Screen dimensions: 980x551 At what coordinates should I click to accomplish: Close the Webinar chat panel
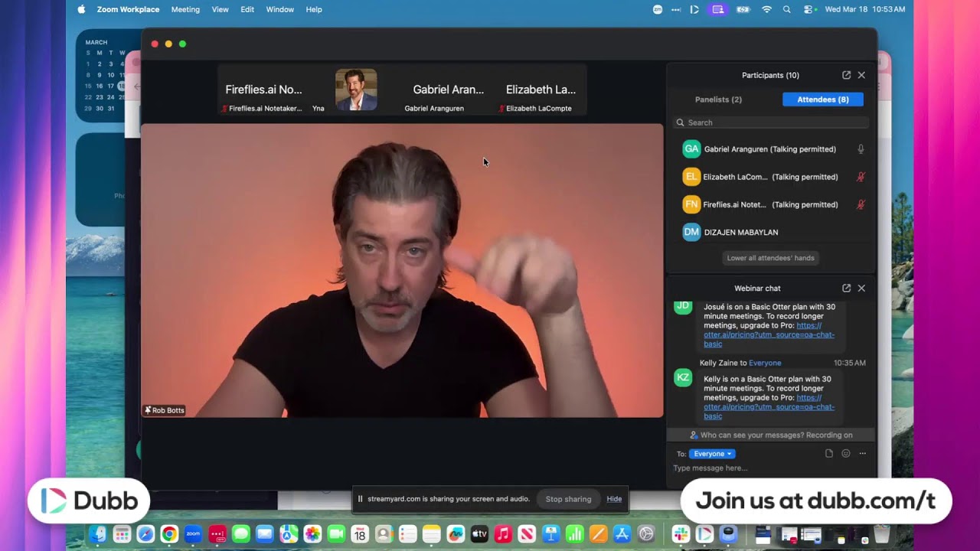(x=861, y=288)
